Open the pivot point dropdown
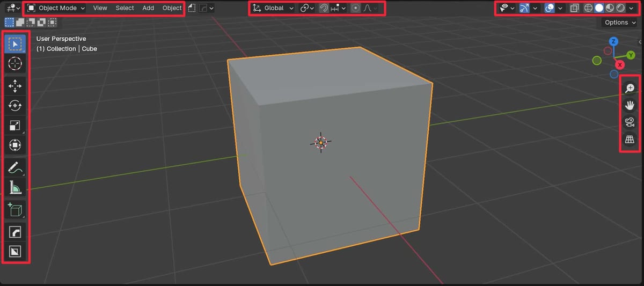644x286 pixels. (x=307, y=8)
